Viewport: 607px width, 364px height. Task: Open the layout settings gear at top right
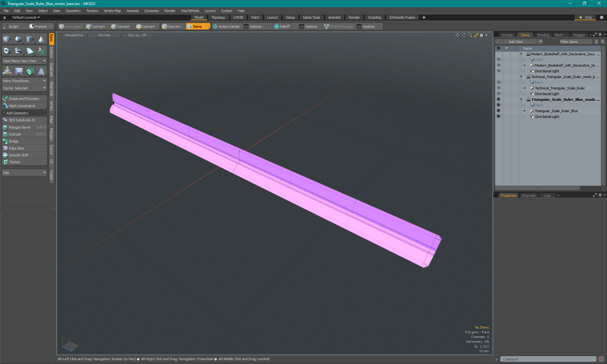pyautogui.click(x=602, y=17)
